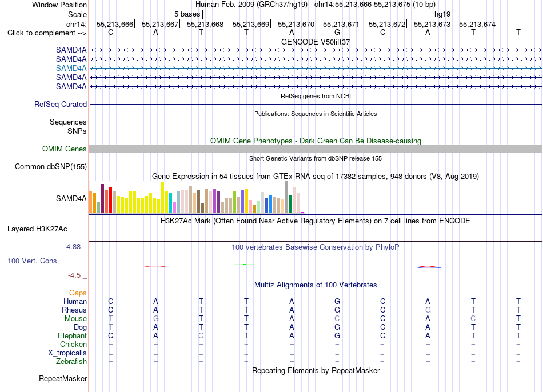543x392 pixels.
Task: Click Mouse mismatched C under 55,213,671
Action: [337, 319]
